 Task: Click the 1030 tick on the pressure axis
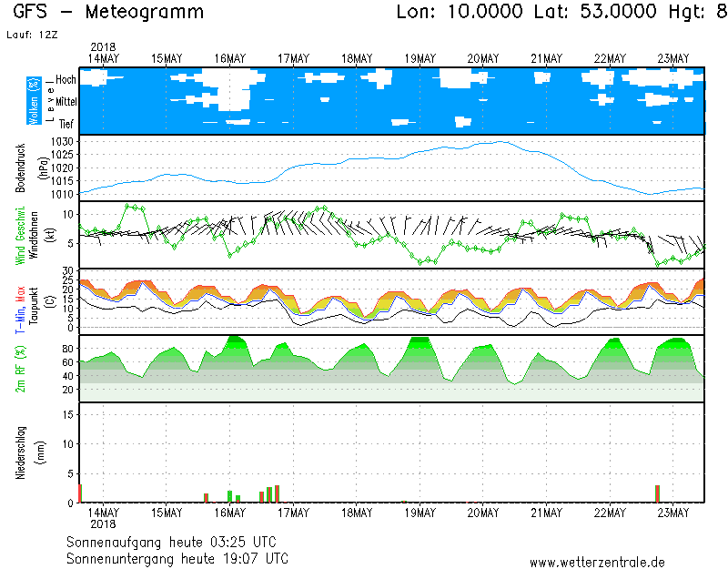point(62,142)
